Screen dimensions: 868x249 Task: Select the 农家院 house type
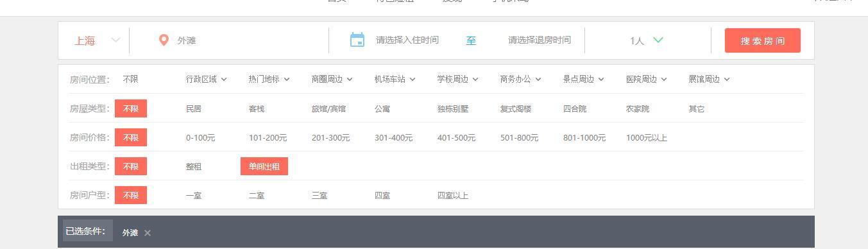tap(638, 109)
